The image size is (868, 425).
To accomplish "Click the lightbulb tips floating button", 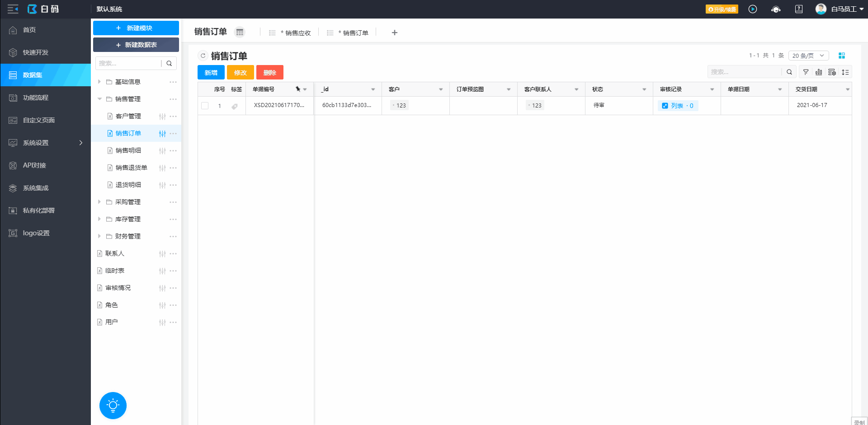I will click(x=113, y=405).
